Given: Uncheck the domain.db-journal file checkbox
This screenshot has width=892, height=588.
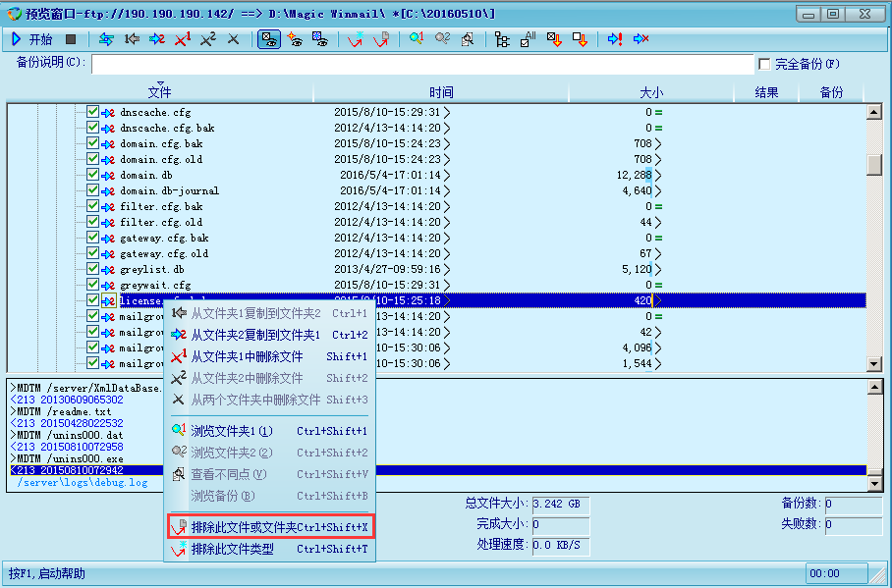Looking at the screenshot, I should [x=92, y=190].
